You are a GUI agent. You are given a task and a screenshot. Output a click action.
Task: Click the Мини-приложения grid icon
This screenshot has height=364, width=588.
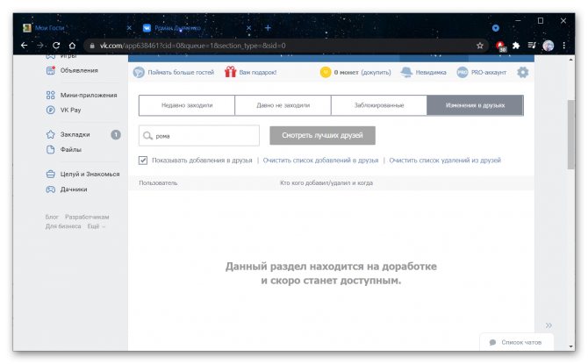(51, 95)
